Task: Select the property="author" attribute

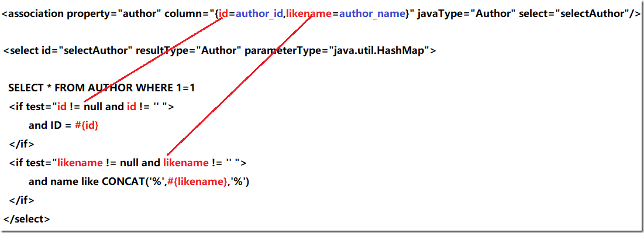Action: (114, 14)
